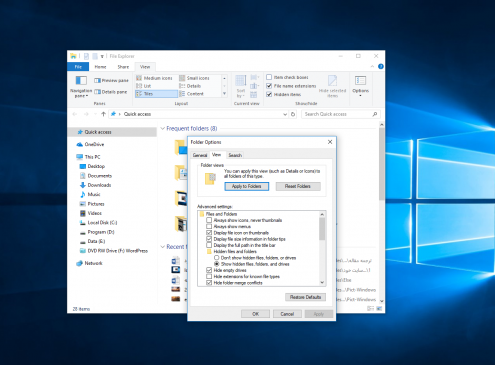Click Reset Folders button
The width and height of the screenshot is (495, 365).
pyautogui.click(x=298, y=186)
